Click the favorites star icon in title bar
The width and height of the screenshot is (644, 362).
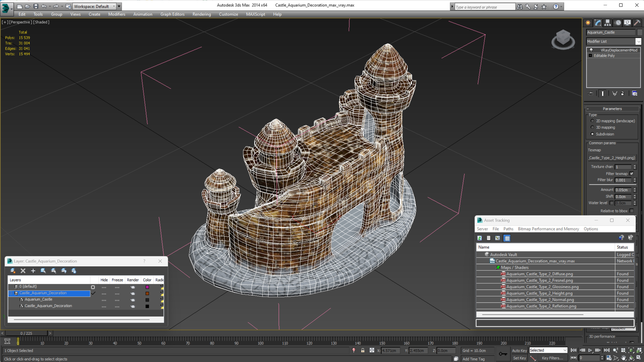tap(544, 7)
